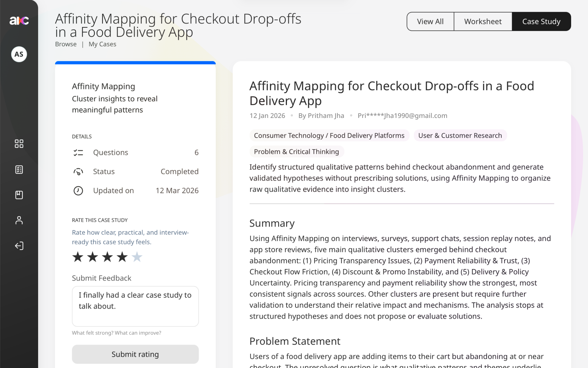Open the user profile icon in sidebar

19,220
